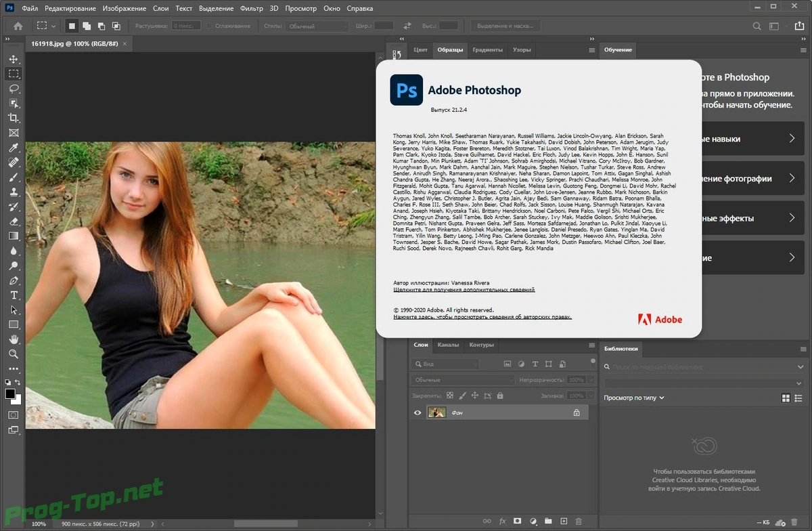812x531 pixels.
Task: Select the Eyedropper tool
Action: (14, 148)
